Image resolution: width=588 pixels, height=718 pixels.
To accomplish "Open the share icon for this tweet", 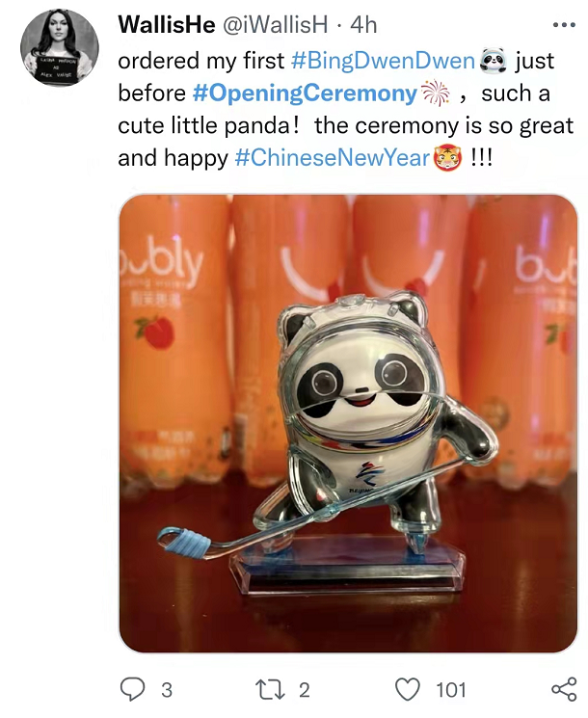I will pyautogui.click(x=564, y=689).
